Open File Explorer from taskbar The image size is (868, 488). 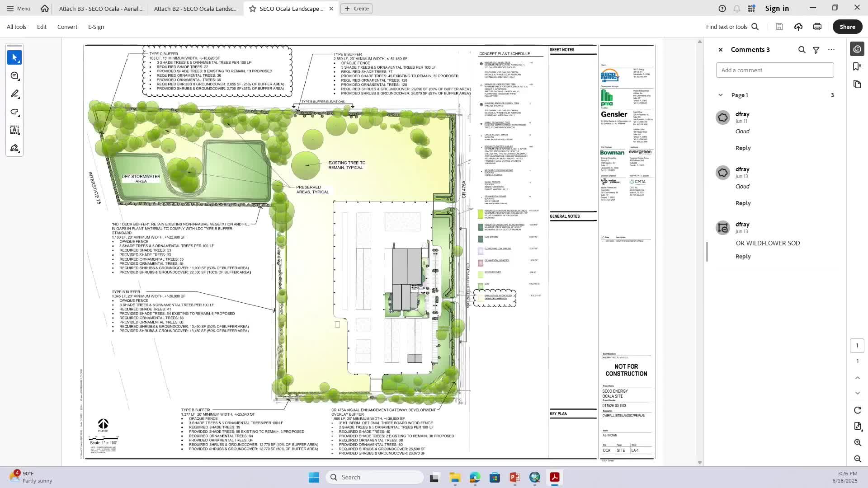pos(455,477)
